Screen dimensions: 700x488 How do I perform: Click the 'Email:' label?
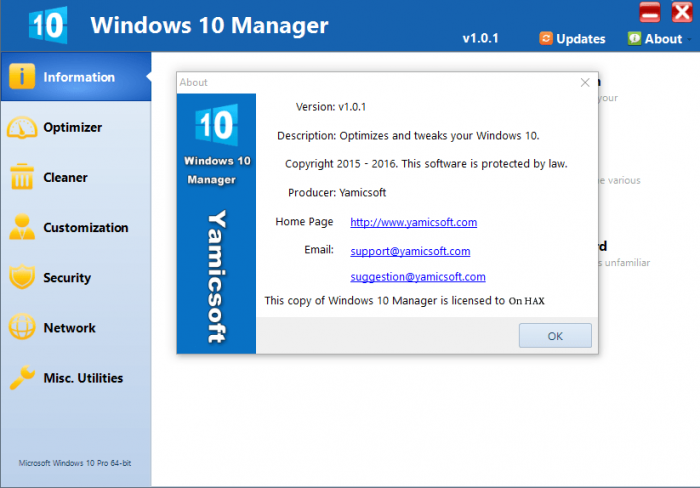(x=319, y=250)
